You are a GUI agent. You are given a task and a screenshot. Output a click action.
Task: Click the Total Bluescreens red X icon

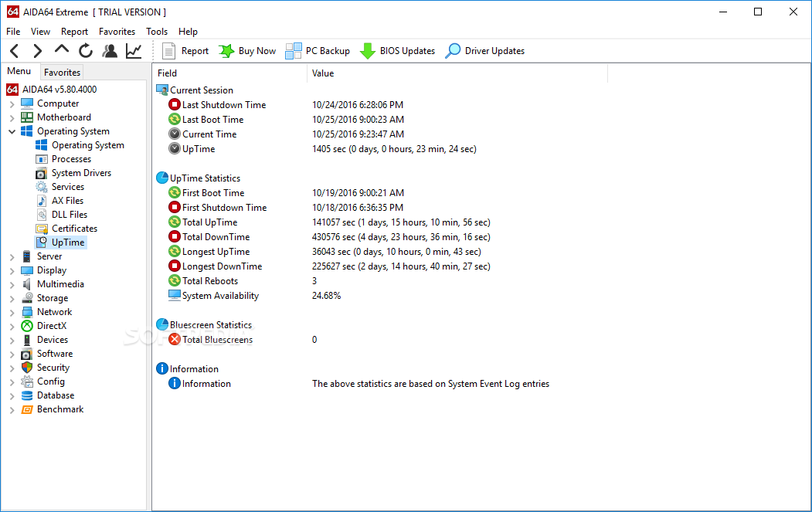pyautogui.click(x=175, y=340)
